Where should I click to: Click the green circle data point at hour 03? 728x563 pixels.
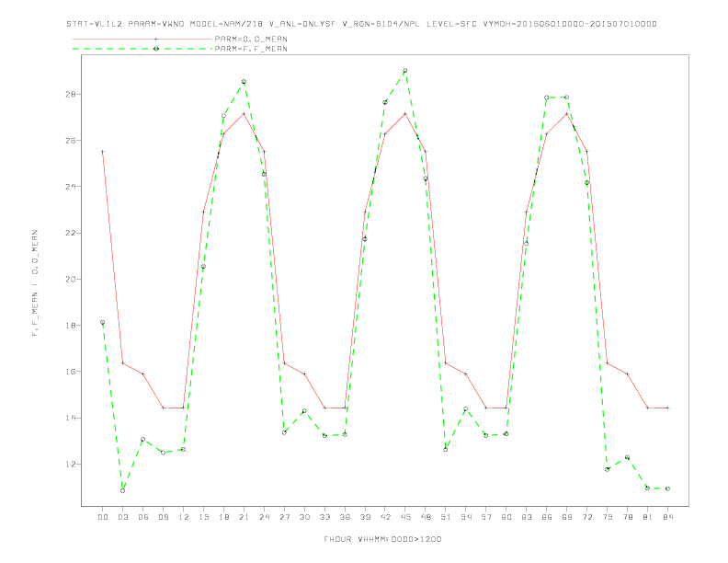(122, 490)
